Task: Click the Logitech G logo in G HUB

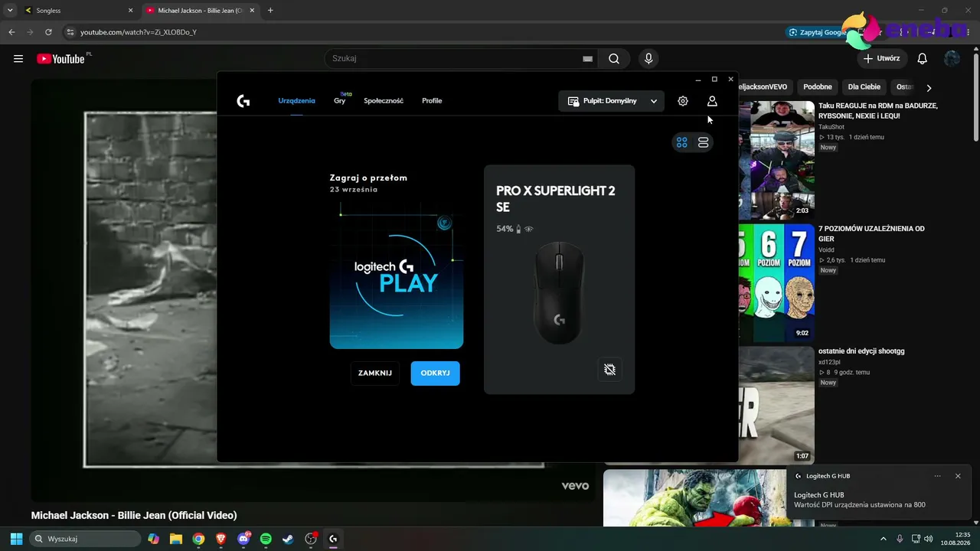Action: click(243, 101)
